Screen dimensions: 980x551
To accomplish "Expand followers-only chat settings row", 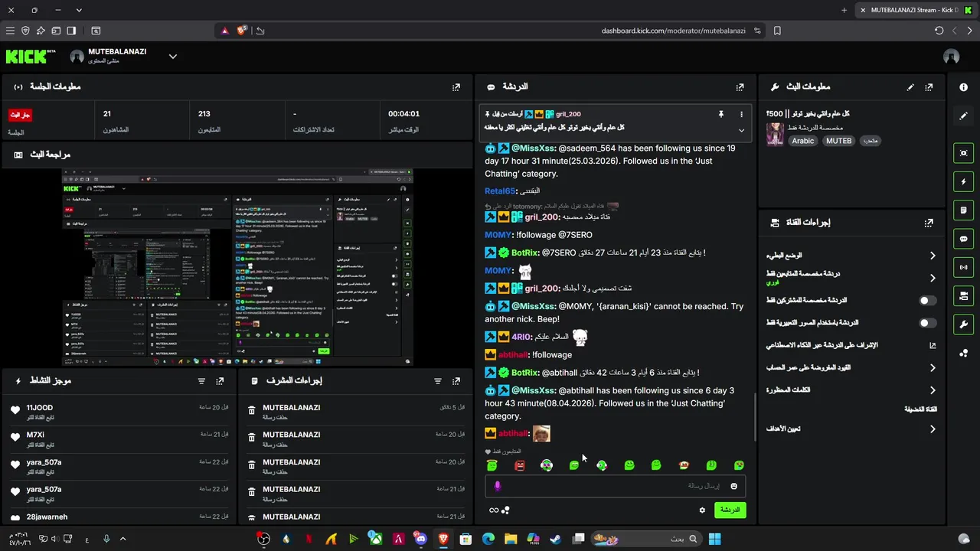I will pyautogui.click(x=851, y=278).
